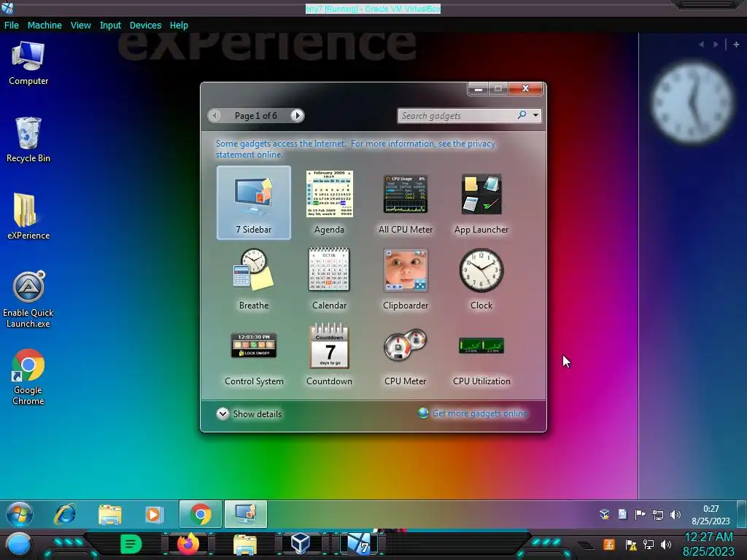This screenshot has width=747, height=560.
Task: Switch to Chrome on guest taskbar
Action: (x=201, y=514)
